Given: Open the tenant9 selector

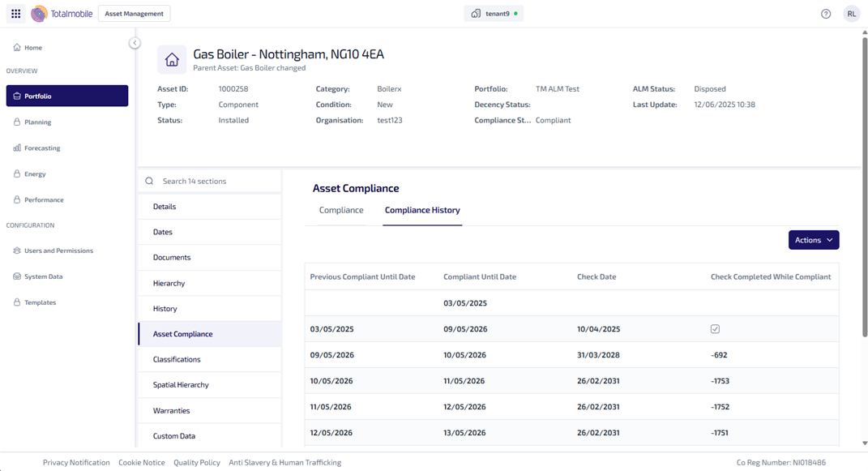Looking at the screenshot, I should click(x=494, y=14).
